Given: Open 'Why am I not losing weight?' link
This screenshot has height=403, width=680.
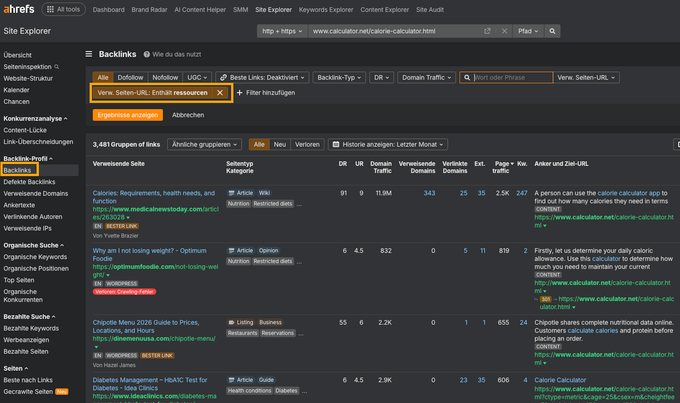Looking at the screenshot, I should pyautogui.click(x=149, y=255).
